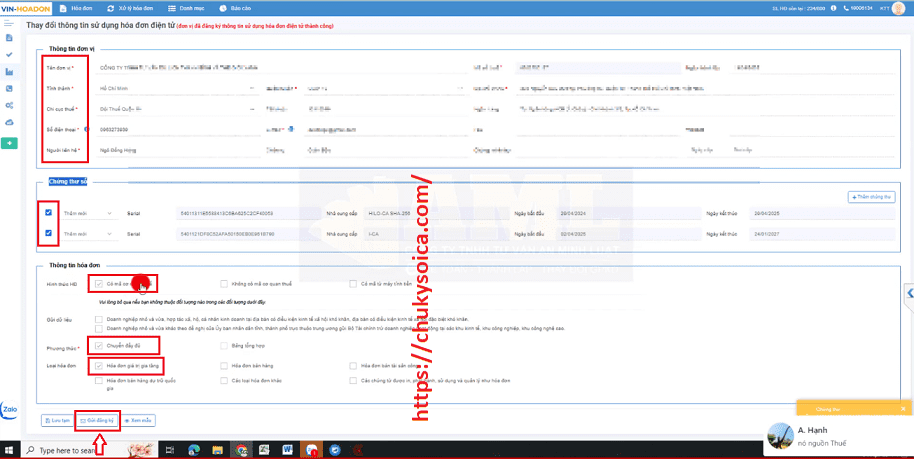
Task: Open the gears settings icon in left sidebar
Action: (9, 106)
